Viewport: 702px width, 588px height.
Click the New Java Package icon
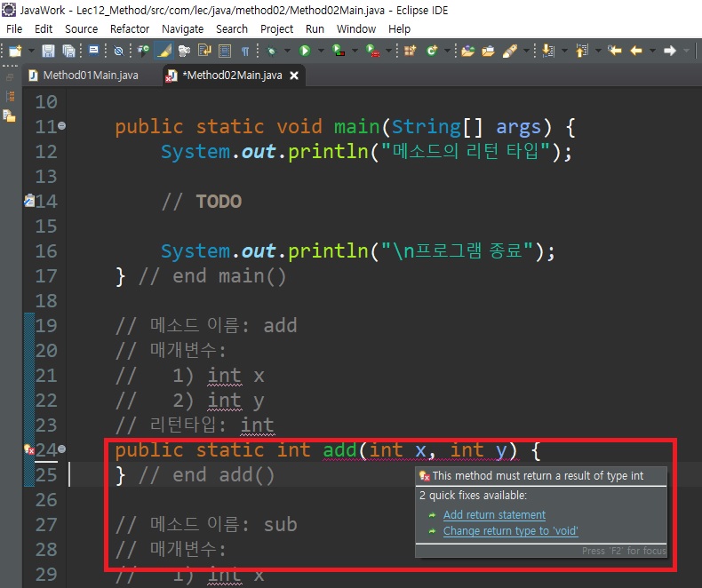coord(410,51)
